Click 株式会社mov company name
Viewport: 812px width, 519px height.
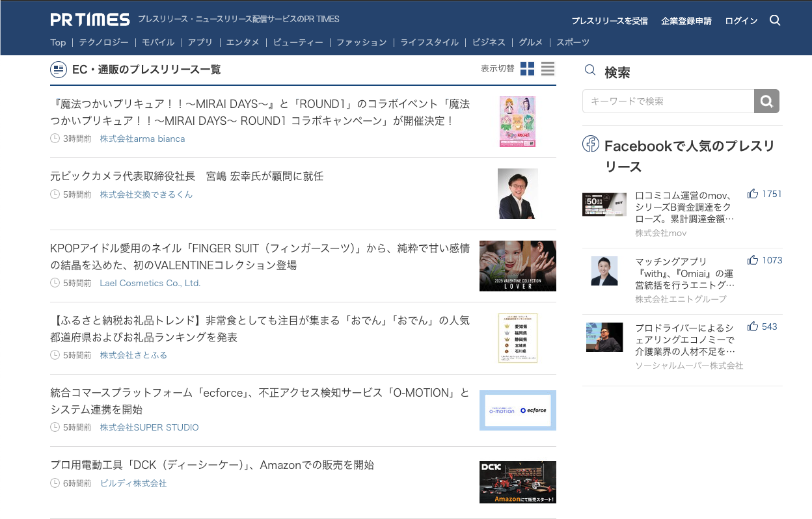click(x=661, y=233)
